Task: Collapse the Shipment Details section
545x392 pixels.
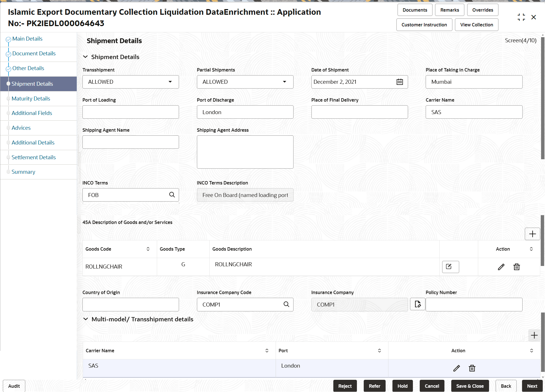Action: pos(86,57)
